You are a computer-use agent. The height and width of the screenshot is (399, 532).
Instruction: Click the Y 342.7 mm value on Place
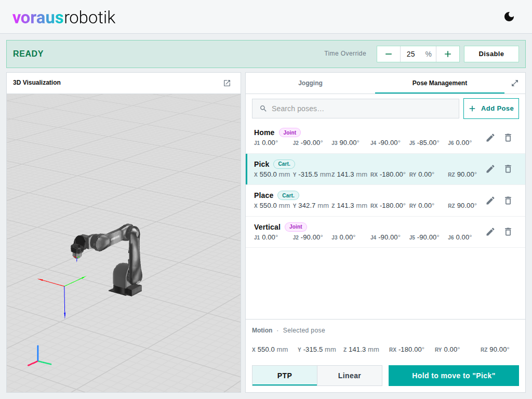(x=311, y=206)
